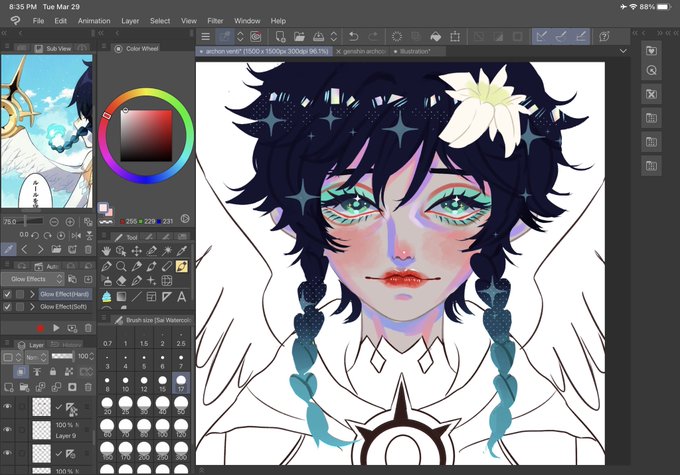Switch to the genshin archon canvas tab
Screen dimensions: 680x475
tap(362, 51)
